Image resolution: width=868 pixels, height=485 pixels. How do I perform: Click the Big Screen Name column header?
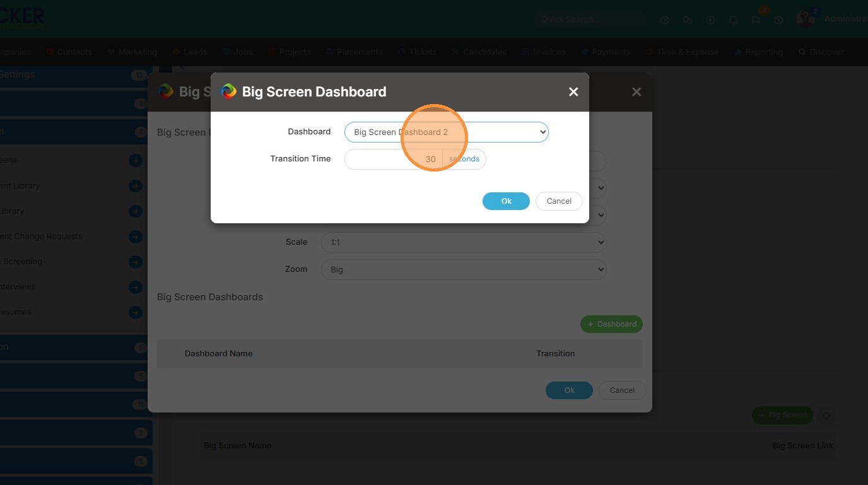(237, 446)
